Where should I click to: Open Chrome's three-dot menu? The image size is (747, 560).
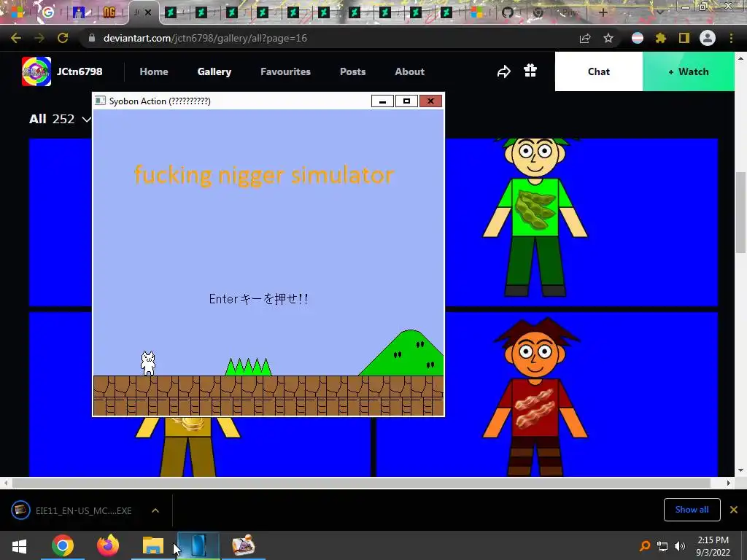731,38
